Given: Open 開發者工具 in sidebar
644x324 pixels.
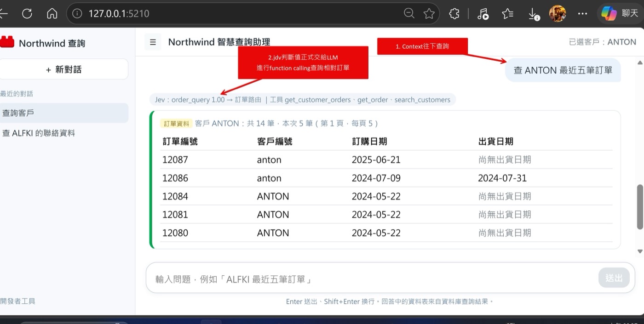Looking at the screenshot, I should pos(18,301).
